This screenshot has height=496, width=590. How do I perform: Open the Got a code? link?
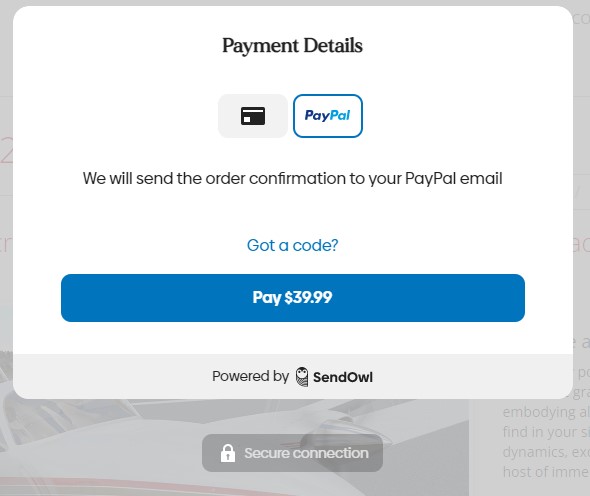292,245
